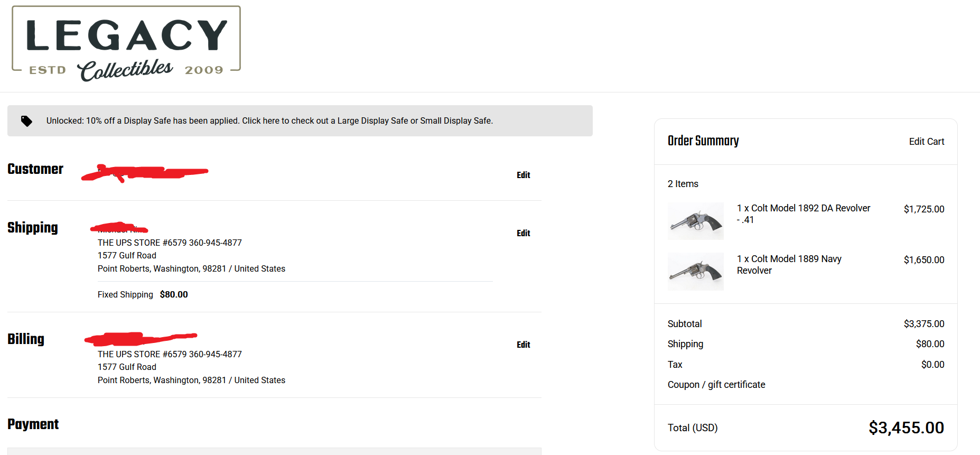Follow the Small Display Safe link
The width and height of the screenshot is (980, 455).
(455, 121)
